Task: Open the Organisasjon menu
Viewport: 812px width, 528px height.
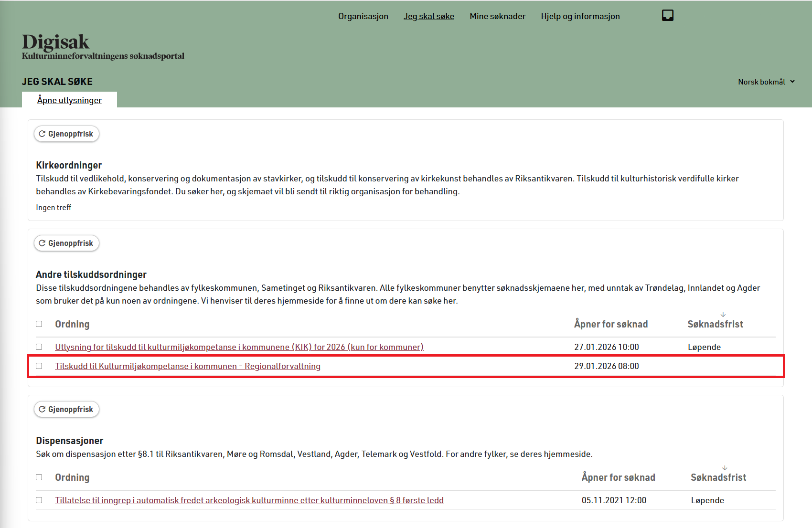Action: (363, 16)
